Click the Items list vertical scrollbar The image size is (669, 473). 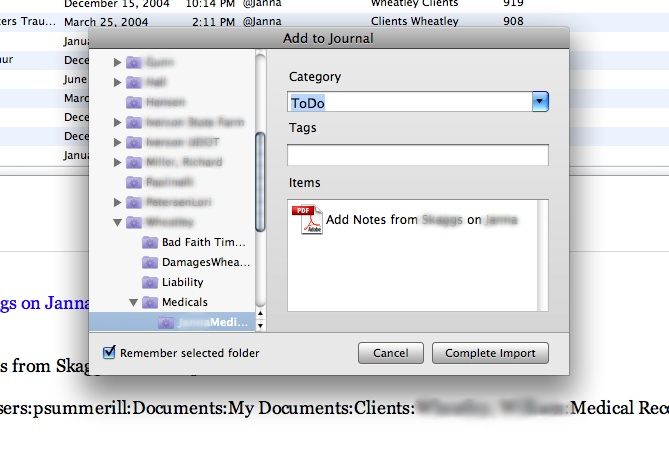point(542,255)
